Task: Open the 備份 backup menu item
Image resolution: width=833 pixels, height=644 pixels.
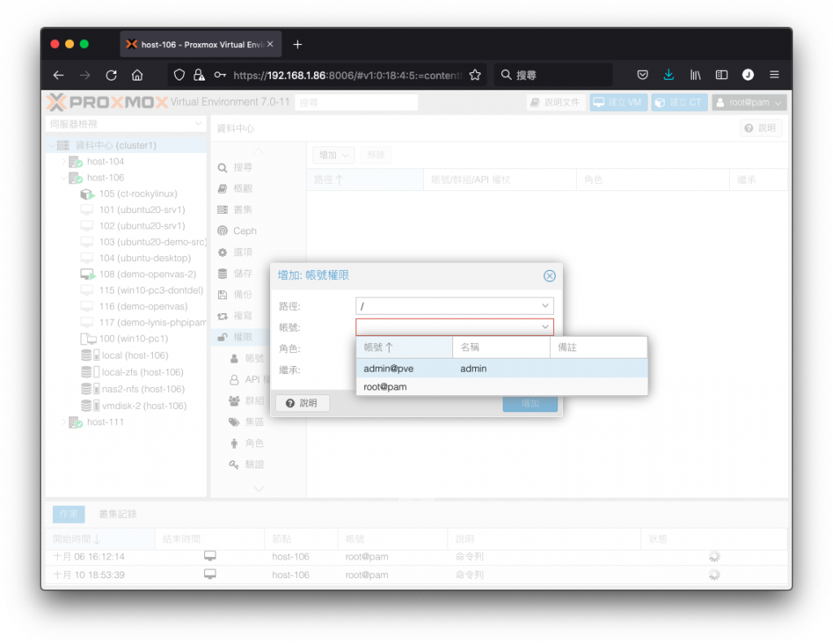Action: (242, 294)
